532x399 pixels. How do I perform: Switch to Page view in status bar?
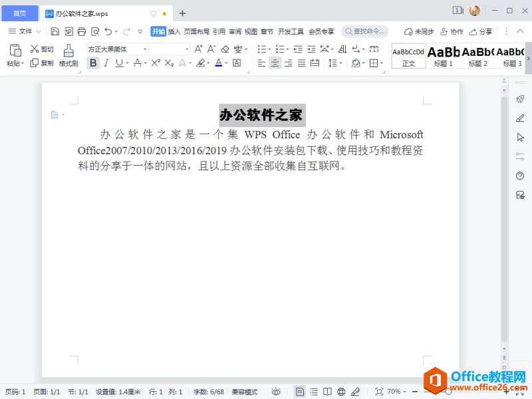[300, 392]
